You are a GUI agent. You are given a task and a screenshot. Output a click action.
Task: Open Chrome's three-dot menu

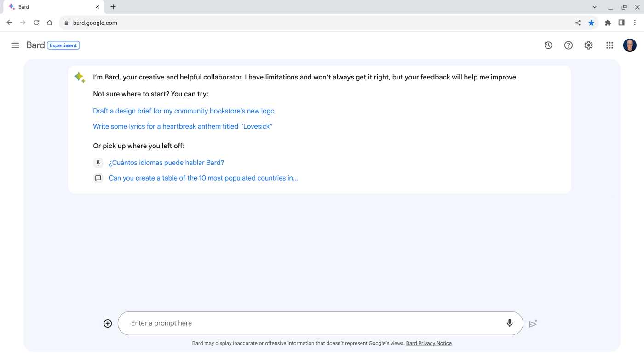(635, 22)
